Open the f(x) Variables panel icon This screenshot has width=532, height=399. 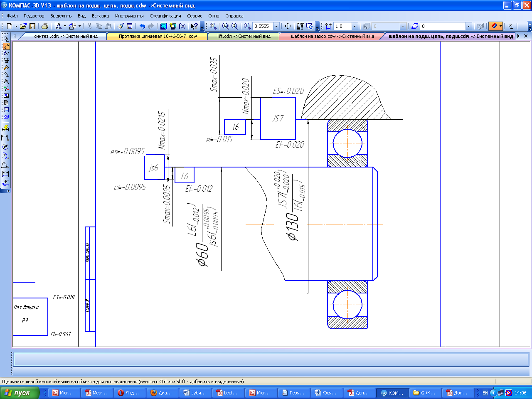click(x=182, y=26)
